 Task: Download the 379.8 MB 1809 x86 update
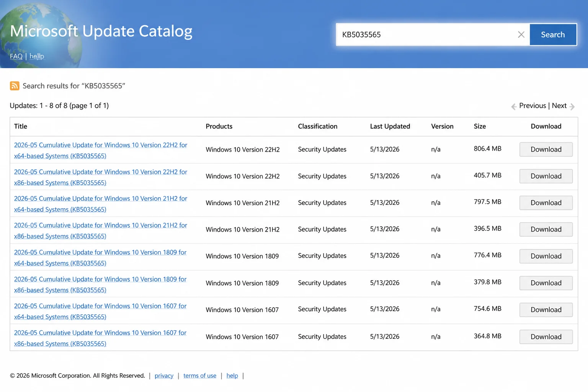coord(546,283)
